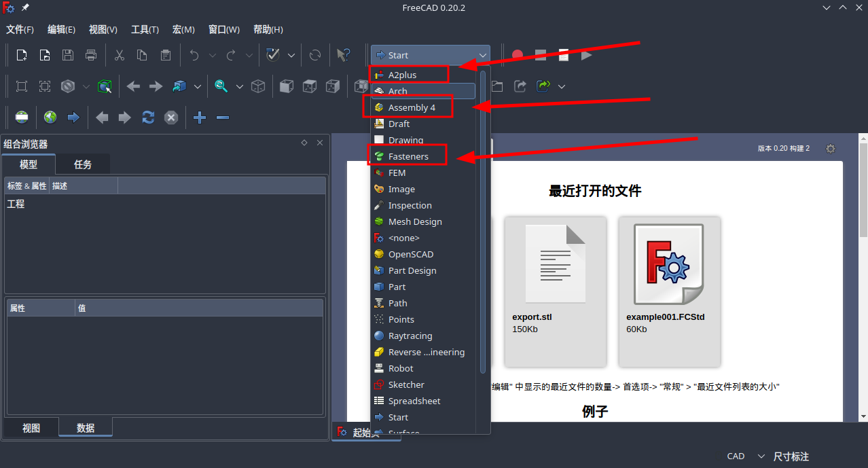The image size is (868, 468).
Task: Open the CAD navigation style dropdown
Action: coord(746,456)
